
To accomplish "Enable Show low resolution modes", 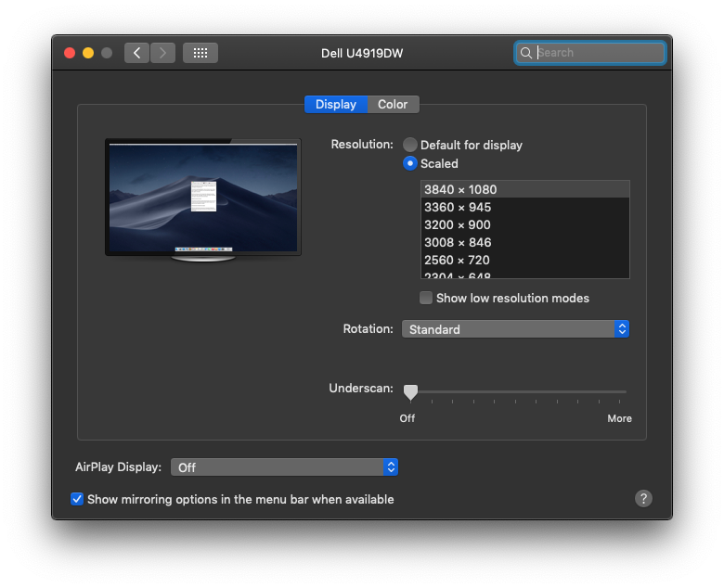I will pyautogui.click(x=426, y=298).
